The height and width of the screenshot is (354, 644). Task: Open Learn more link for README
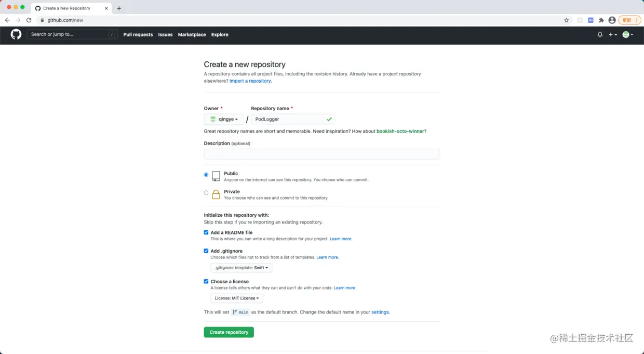pos(341,239)
